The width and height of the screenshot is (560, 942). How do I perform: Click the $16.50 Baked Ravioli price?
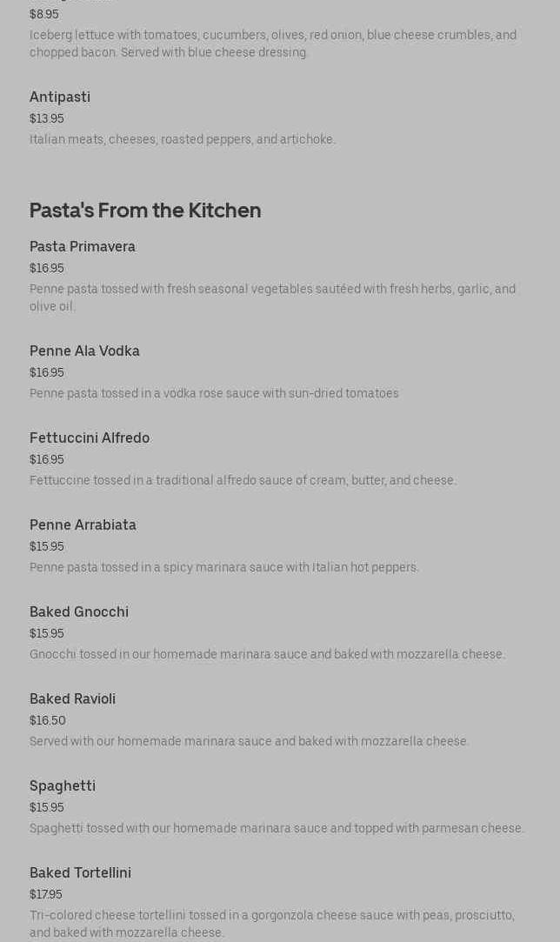[x=48, y=721]
